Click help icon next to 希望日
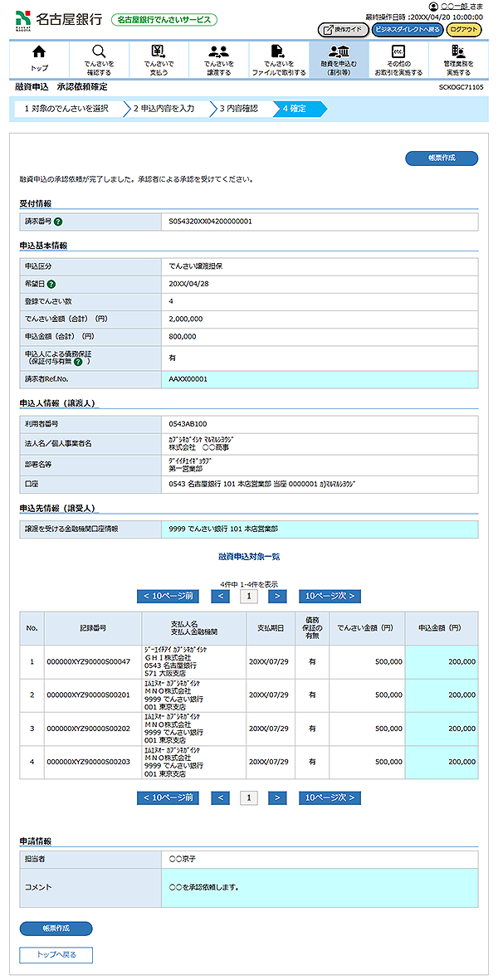 click(52, 284)
